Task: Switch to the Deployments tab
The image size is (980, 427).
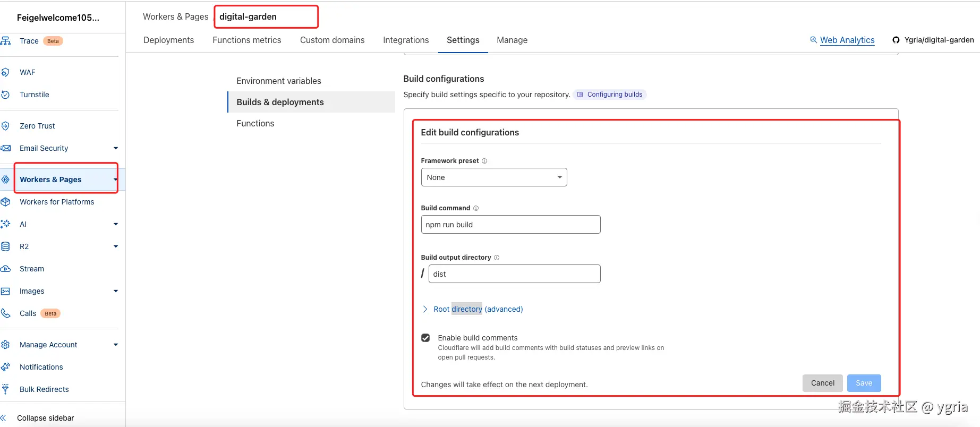Action: [168, 40]
